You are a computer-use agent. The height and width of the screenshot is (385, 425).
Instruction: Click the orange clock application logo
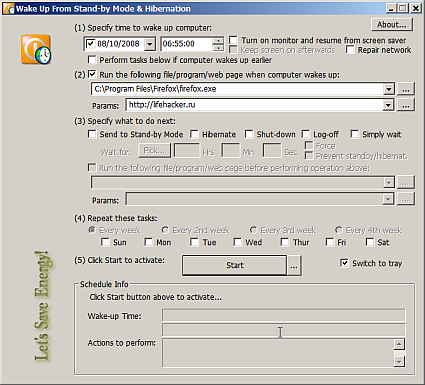point(36,49)
